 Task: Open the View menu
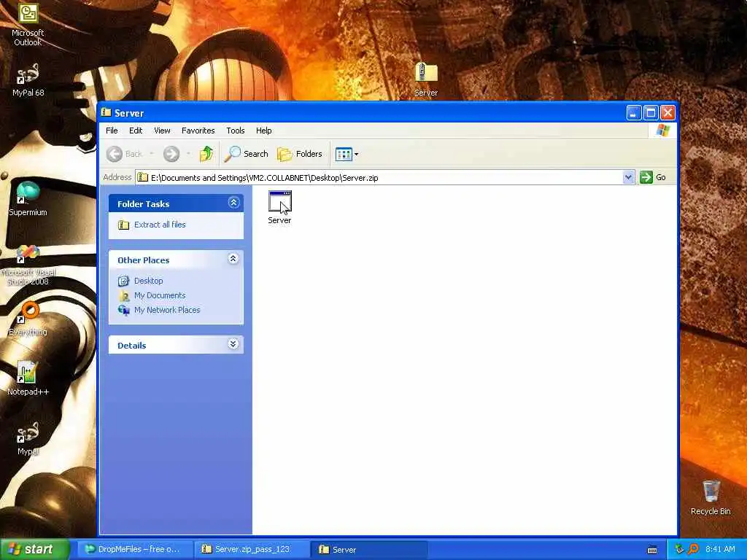[x=162, y=131]
